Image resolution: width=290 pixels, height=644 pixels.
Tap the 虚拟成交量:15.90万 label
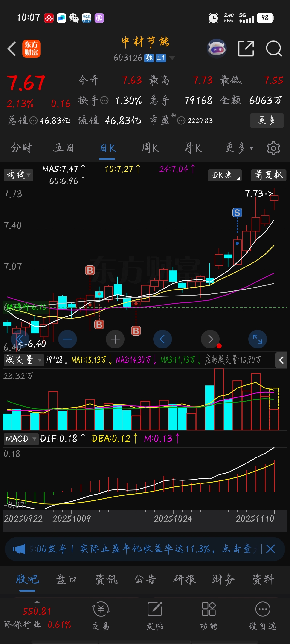pyautogui.click(x=233, y=360)
